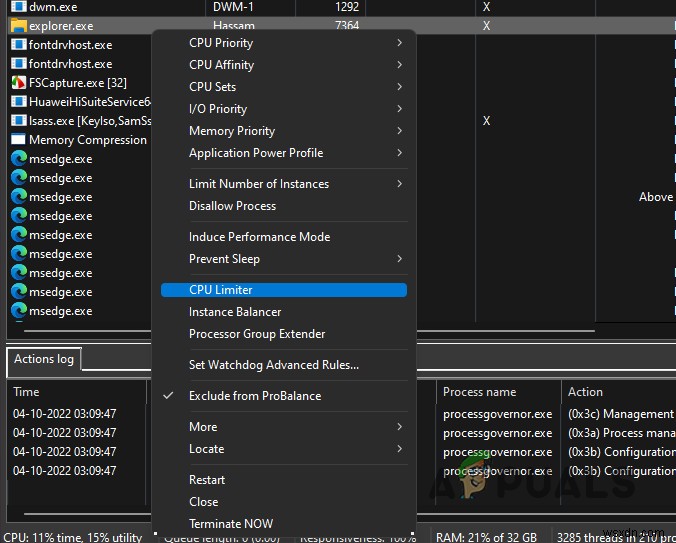
Task: Select Processor Group Extender entry
Action: (284, 334)
